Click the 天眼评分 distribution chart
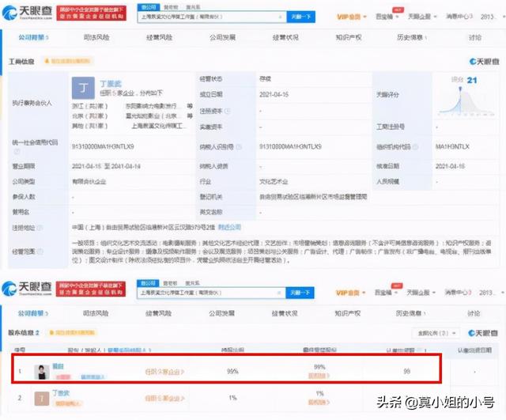This screenshot has width=506, height=420. (466, 102)
